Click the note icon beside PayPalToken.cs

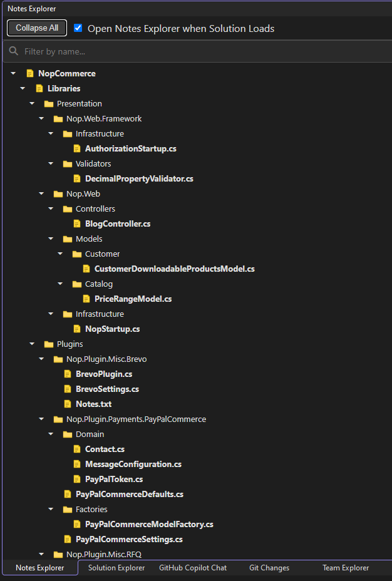pos(76,480)
